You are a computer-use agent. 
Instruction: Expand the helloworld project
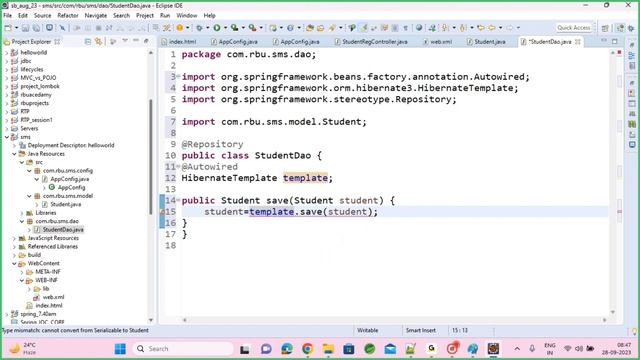[x=7, y=52]
